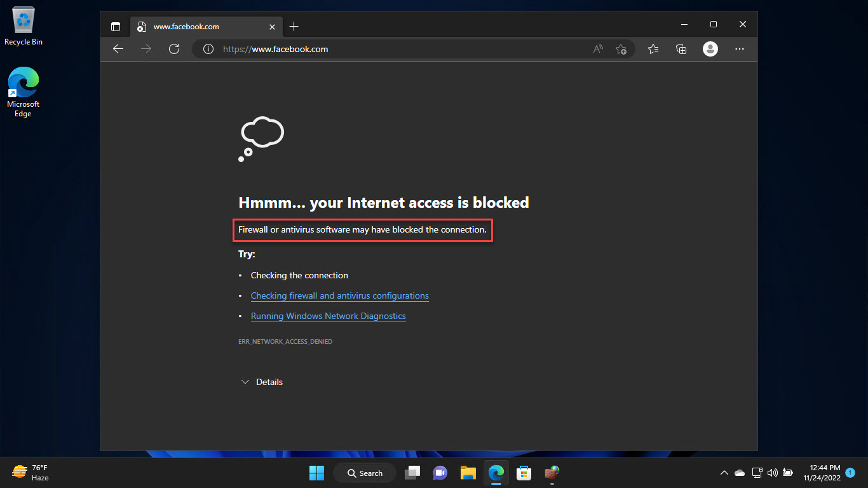The width and height of the screenshot is (868, 488).
Task: Click the back navigation arrow
Action: pyautogui.click(x=118, y=49)
